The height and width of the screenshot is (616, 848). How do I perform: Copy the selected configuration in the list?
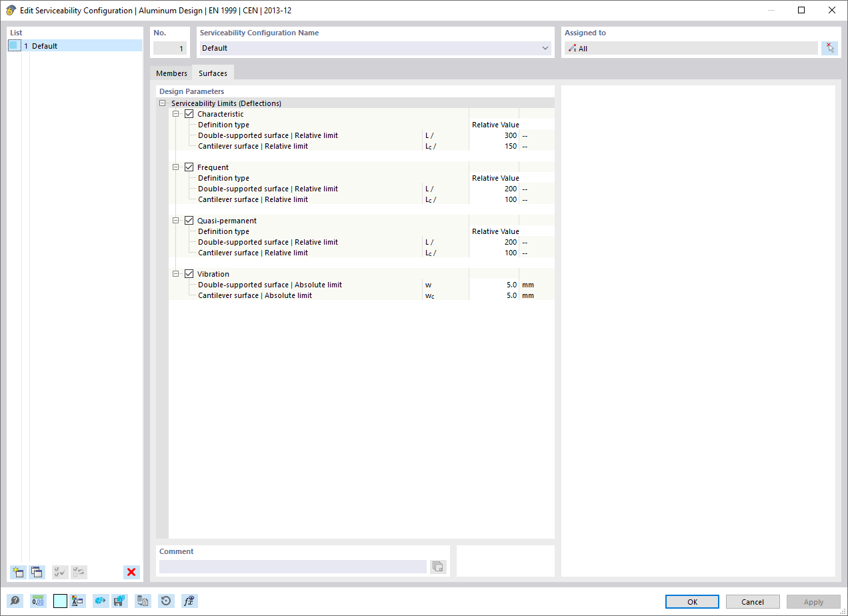37,572
